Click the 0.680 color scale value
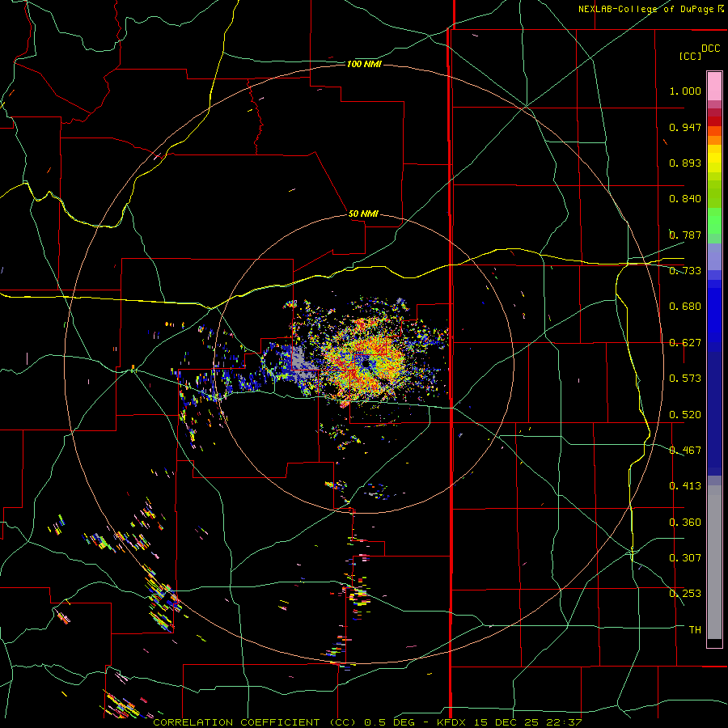728x728 pixels. [685, 307]
